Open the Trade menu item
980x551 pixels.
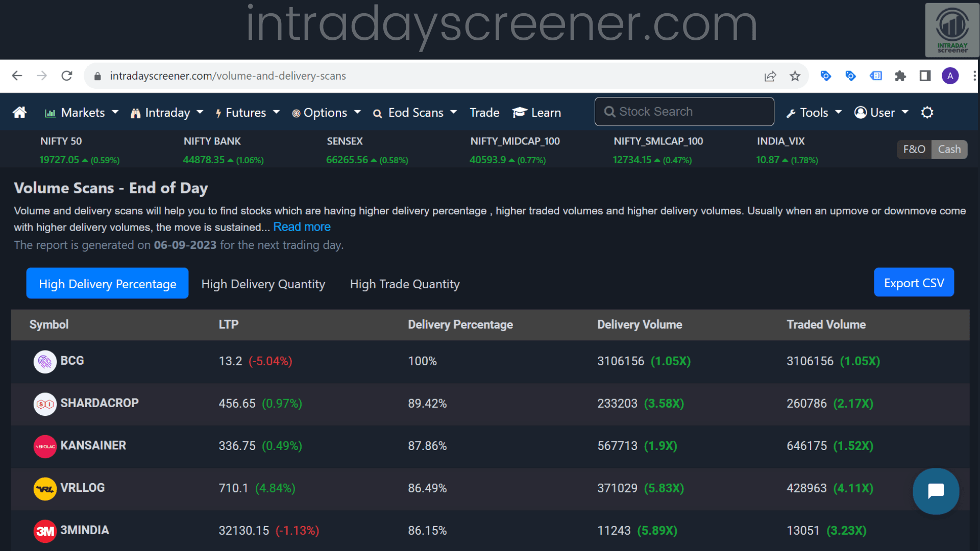pyautogui.click(x=484, y=113)
